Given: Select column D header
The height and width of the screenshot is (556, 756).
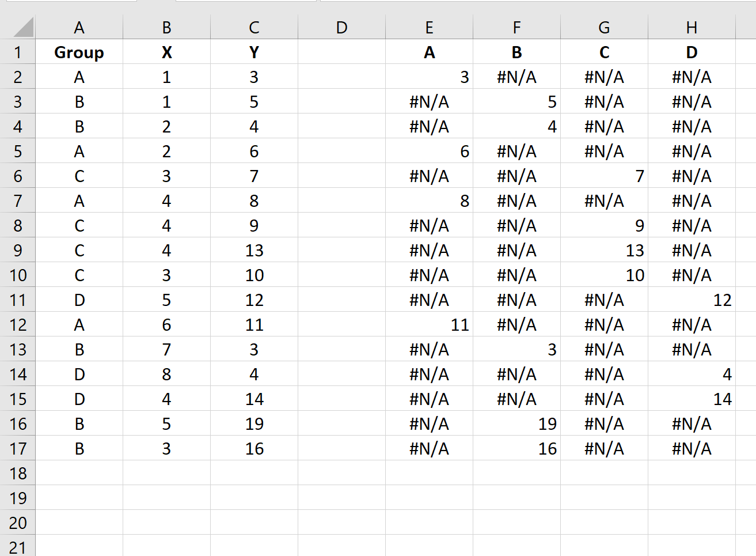Looking at the screenshot, I should [342, 27].
